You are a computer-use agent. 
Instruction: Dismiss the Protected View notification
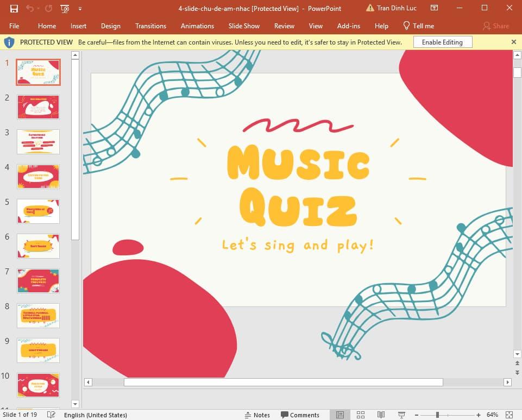point(513,42)
